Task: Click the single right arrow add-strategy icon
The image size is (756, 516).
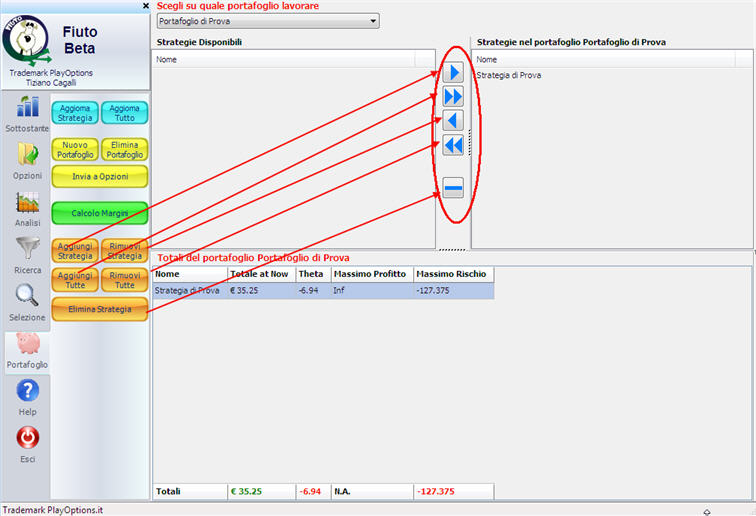Action: pyautogui.click(x=453, y=73)
